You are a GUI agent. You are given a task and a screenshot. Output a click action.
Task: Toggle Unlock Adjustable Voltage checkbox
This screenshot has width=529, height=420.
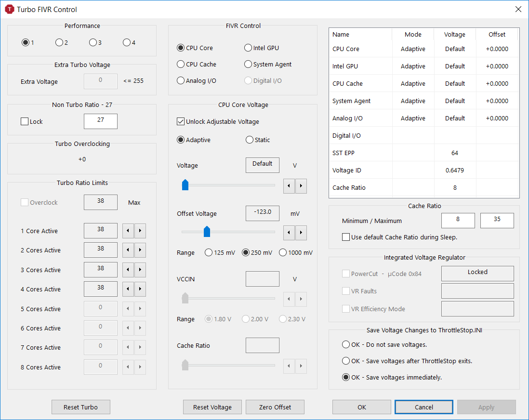click(x=181, y=122)
